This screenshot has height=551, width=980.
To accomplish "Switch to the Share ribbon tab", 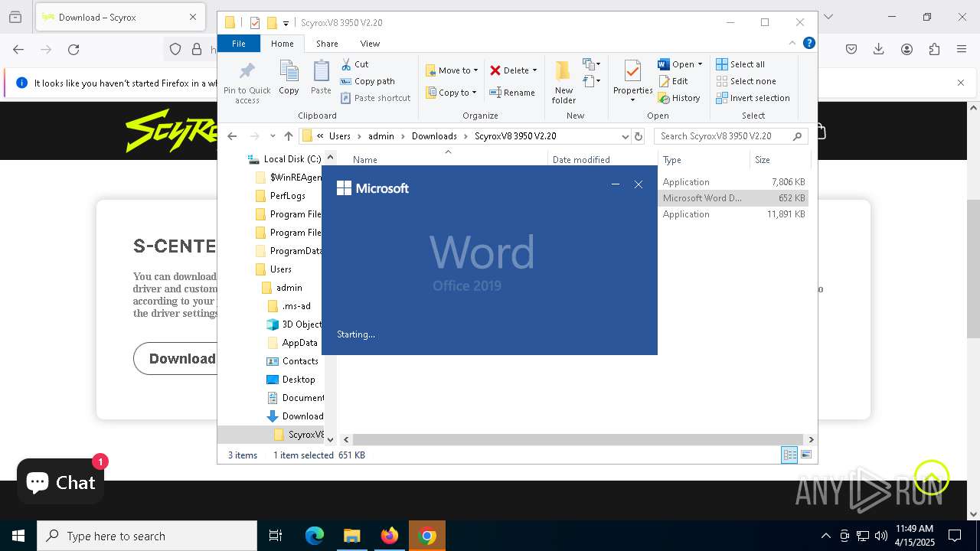I will [327, 44].
